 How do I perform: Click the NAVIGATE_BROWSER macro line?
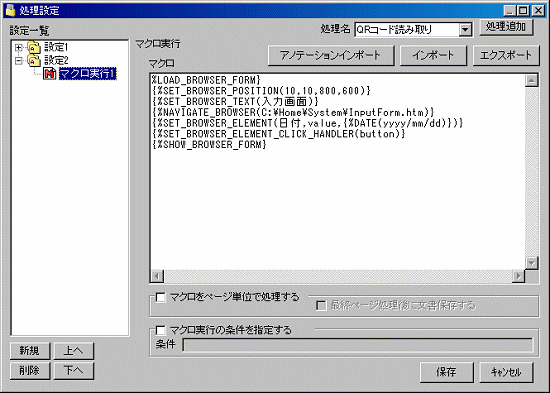[x=293, y=112]
